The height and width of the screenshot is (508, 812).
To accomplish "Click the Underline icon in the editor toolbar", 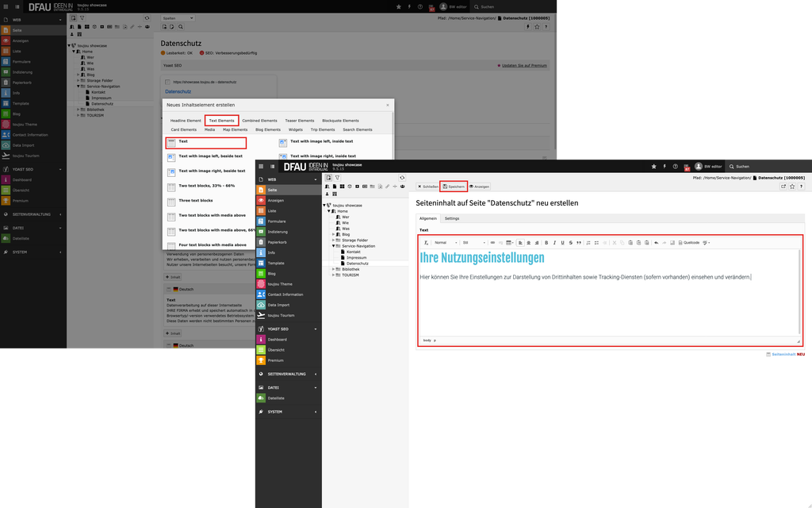I will (562, 243).
